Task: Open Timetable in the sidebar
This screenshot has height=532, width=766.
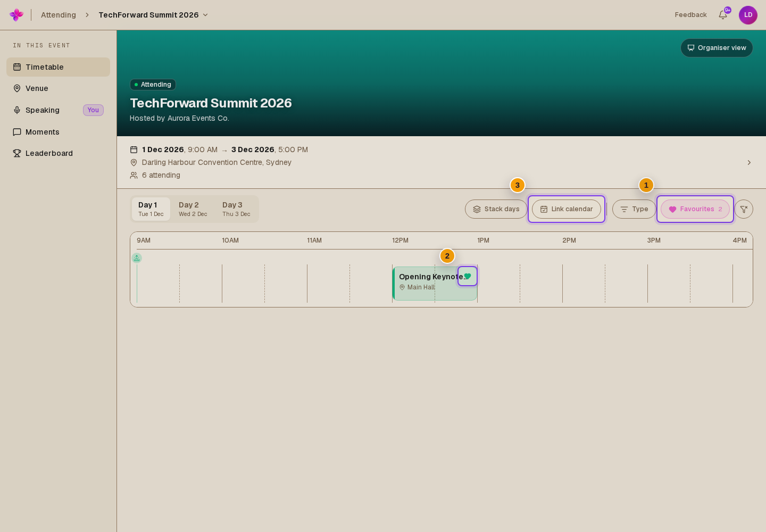Action: (58, 67)
